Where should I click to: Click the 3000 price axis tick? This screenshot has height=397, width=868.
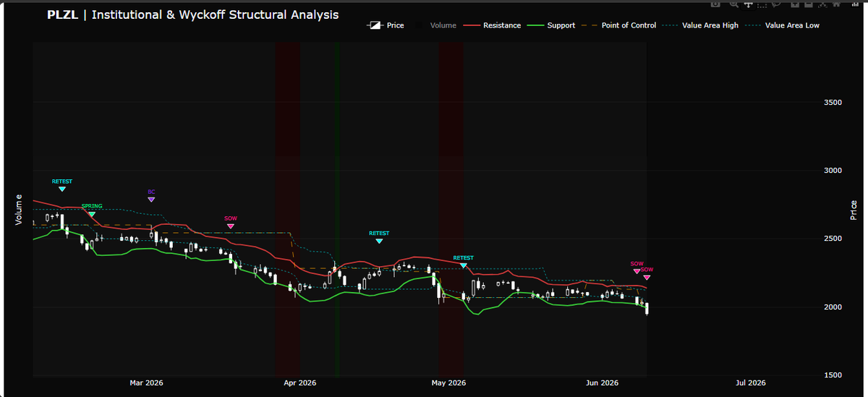click(x=833, y=171)
